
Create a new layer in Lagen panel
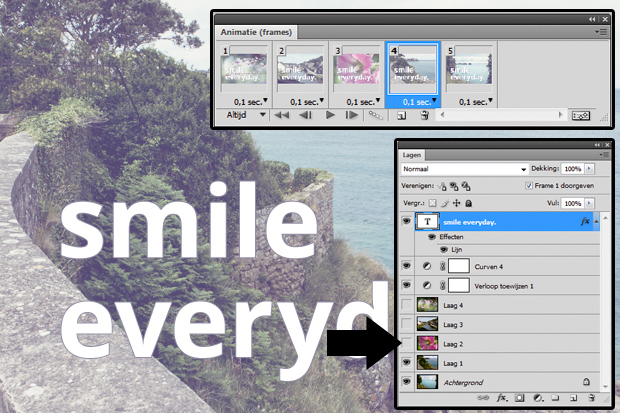[574, 398]
